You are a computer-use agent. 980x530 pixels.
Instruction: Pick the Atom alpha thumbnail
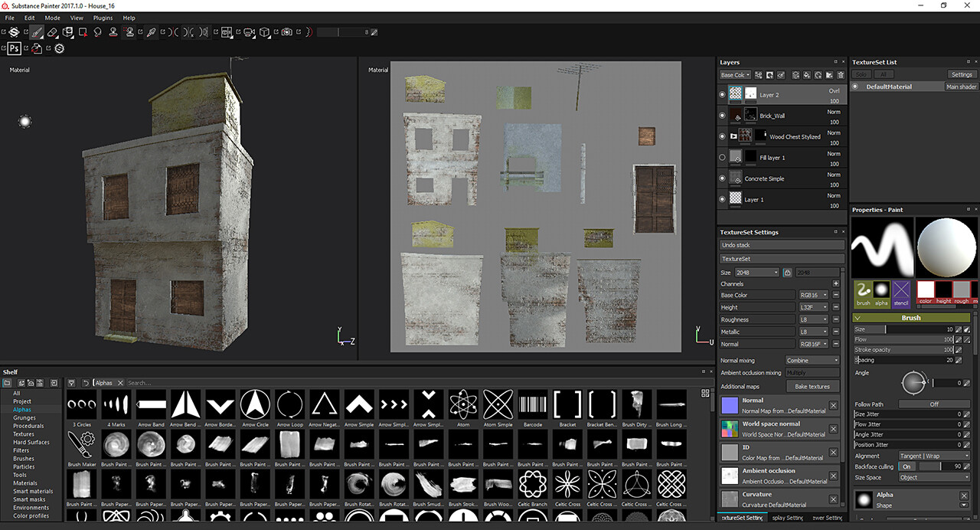click(x=463, y=404)
